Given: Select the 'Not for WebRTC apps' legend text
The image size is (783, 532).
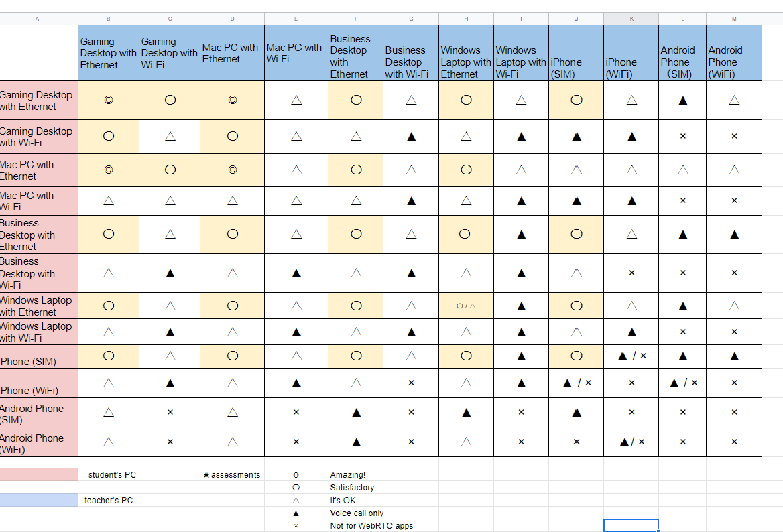Looking at the screenshot, I should click(x=371, y=525).
